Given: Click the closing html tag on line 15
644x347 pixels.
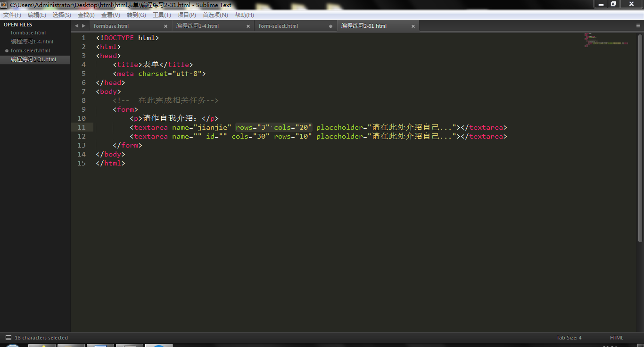Looking at the screenshot, I should (x=110, y=163).
